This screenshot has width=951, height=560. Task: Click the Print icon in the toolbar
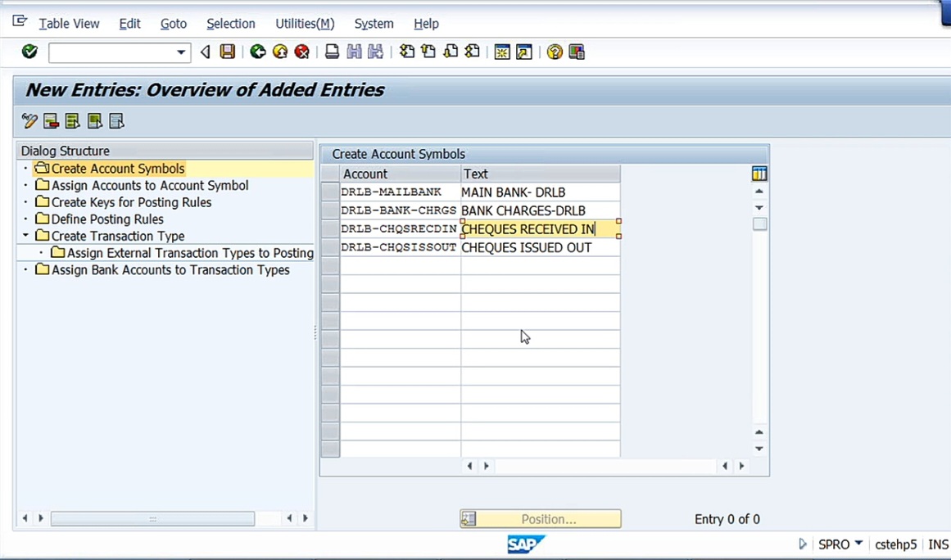coord(332,52)
